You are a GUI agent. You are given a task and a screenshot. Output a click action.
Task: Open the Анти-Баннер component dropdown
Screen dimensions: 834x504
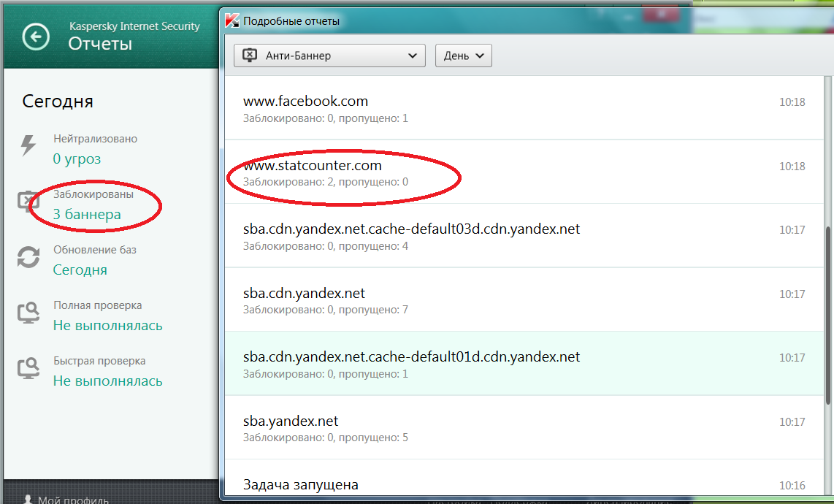tap(329, 56)
